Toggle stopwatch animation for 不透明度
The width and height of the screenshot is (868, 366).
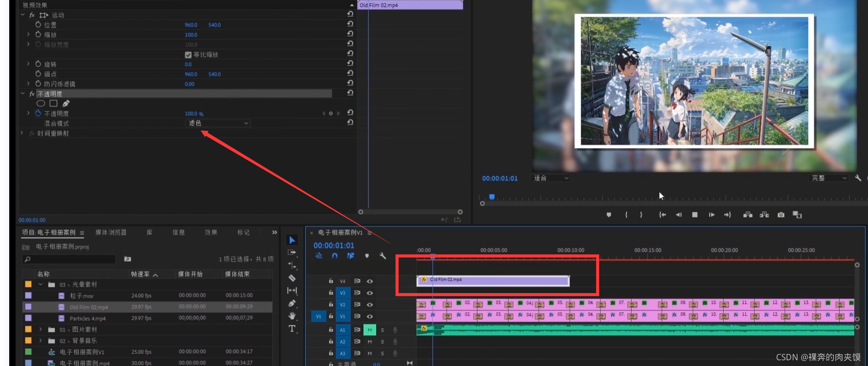tap(38, 113)
